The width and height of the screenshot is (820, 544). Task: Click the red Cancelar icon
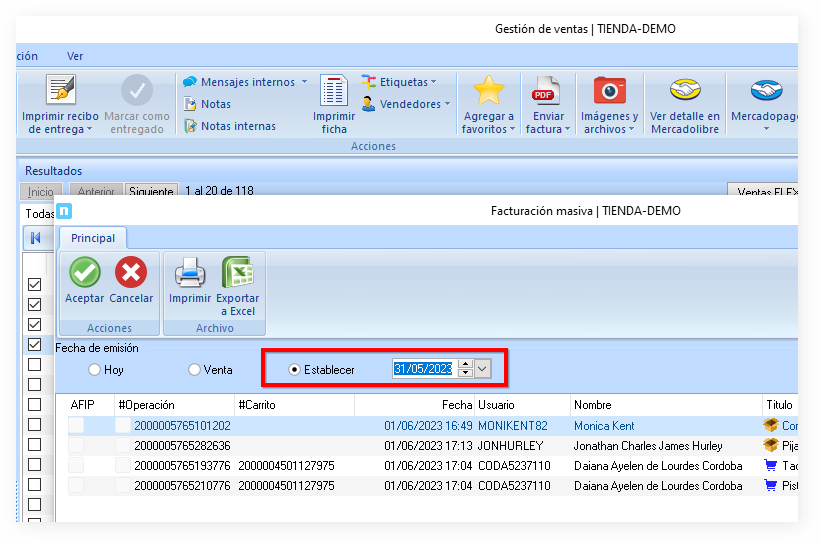click(x=131, y=273)
